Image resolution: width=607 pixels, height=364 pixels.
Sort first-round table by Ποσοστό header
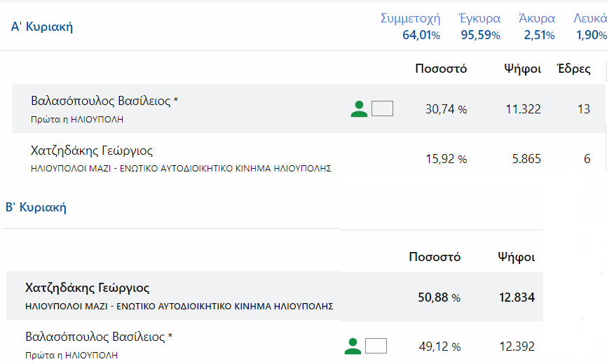pyautogui.click(x=441, y=69)
